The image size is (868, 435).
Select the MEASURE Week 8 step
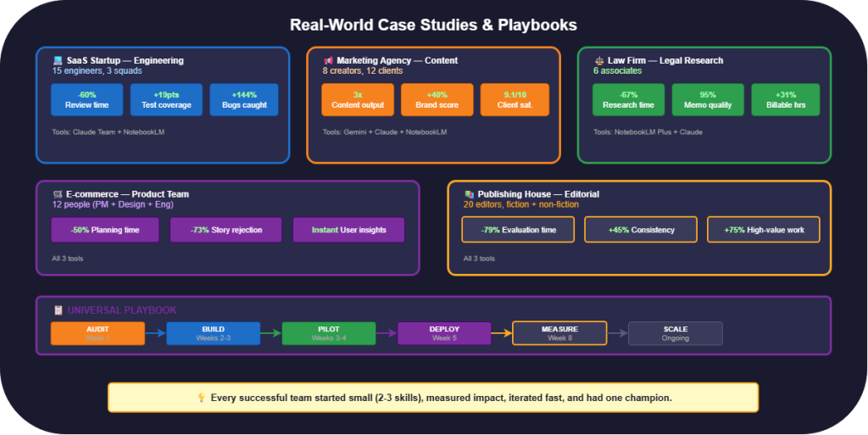point(559,333)
